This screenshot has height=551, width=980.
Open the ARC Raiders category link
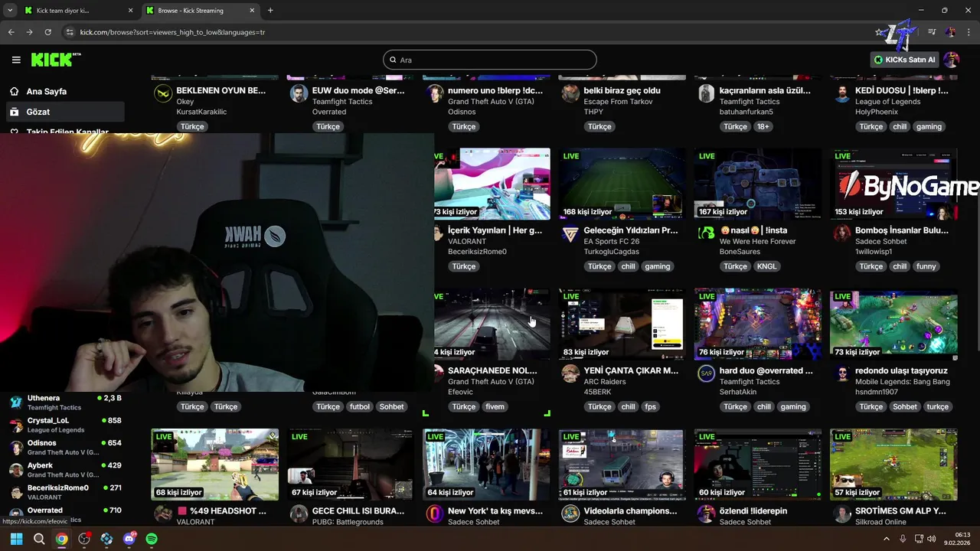pyautogui.click(x=604, y=381)
